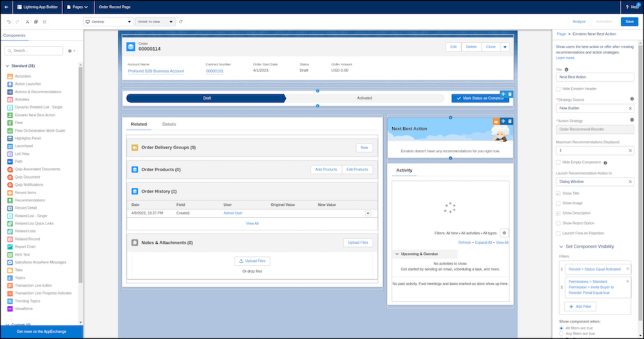
Task: Click the cut scissors icon
Action: tap(27, 22)
